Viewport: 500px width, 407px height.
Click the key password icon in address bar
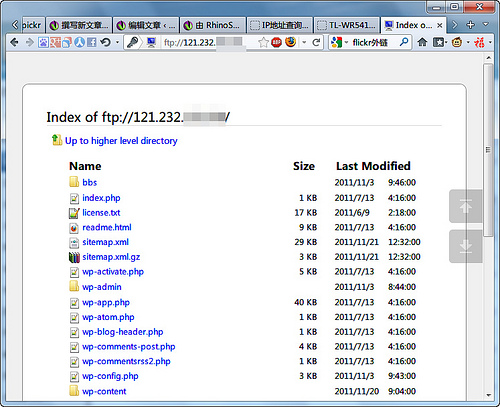tap(133, 42)
